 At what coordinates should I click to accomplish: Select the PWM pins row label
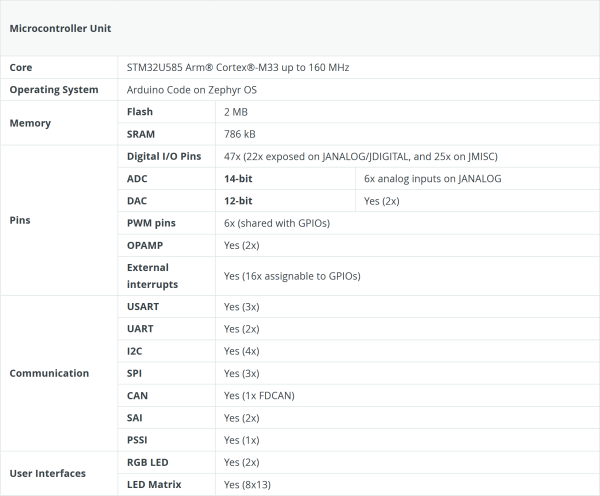(x=152, y=223)
